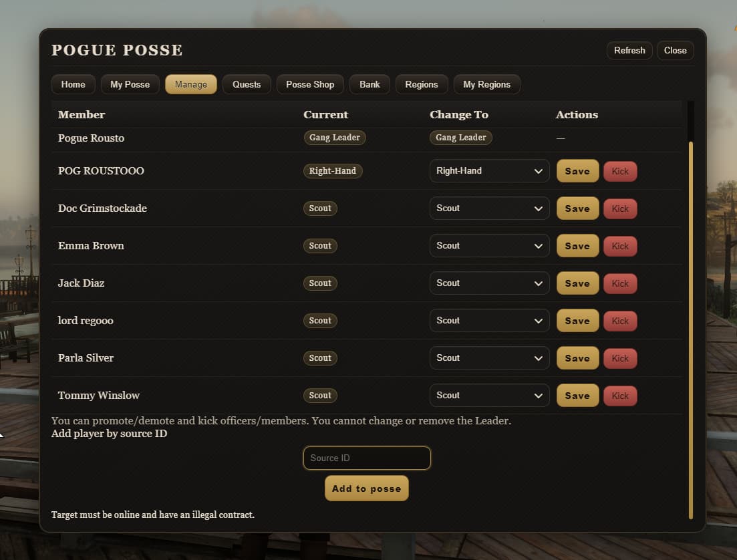Save Jack Diaz's role change
This screenshot has width=737, height=560.
[x=577, y=283]
